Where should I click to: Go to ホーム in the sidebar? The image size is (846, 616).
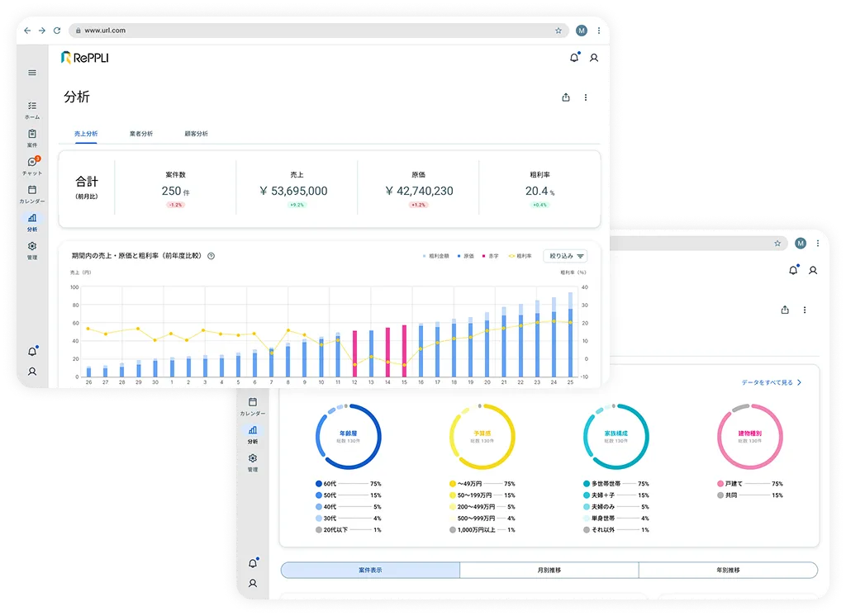pos(32,110)
